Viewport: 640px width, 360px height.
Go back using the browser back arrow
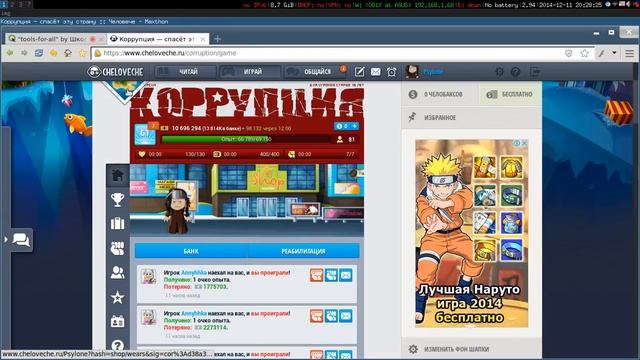click(10, 53)
